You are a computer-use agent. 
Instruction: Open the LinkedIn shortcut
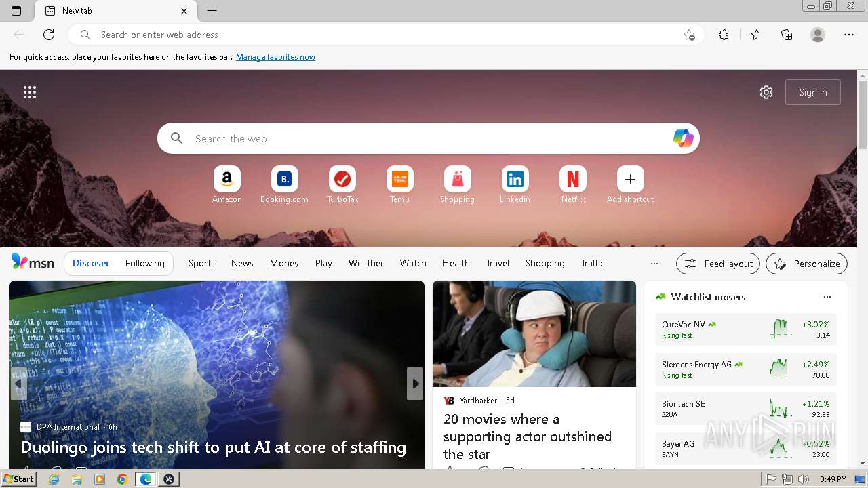(x=515, y=185)
